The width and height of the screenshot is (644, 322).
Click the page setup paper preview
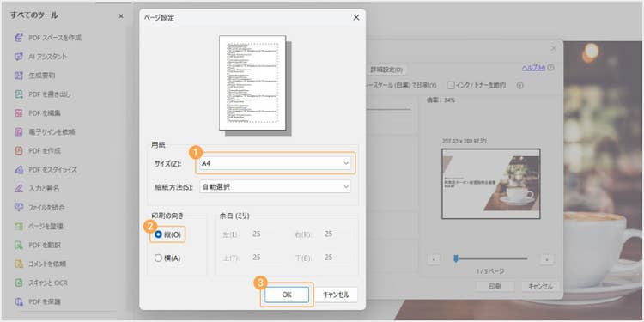coord(252,83)
